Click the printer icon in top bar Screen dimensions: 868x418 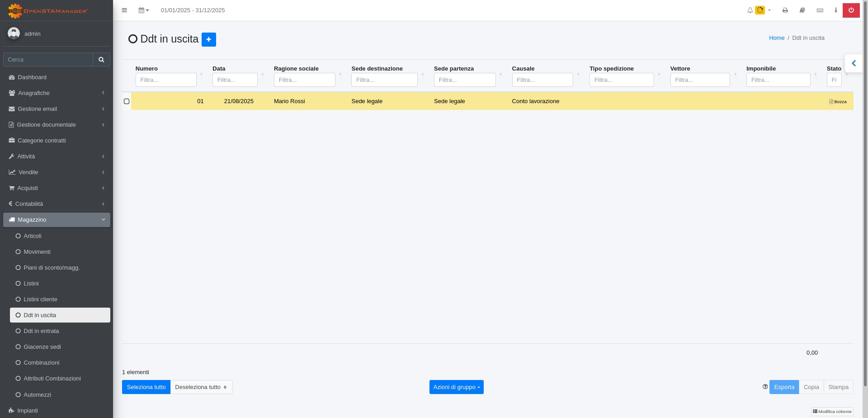pos(785,10)
